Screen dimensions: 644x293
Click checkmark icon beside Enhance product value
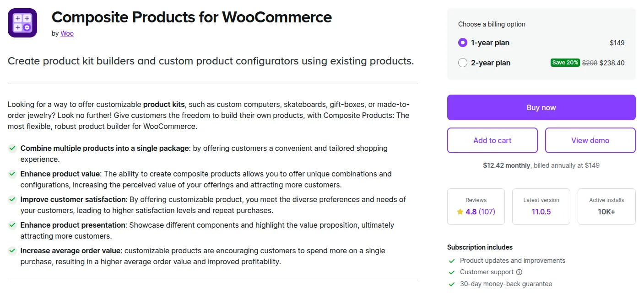[x=12, y=174]
